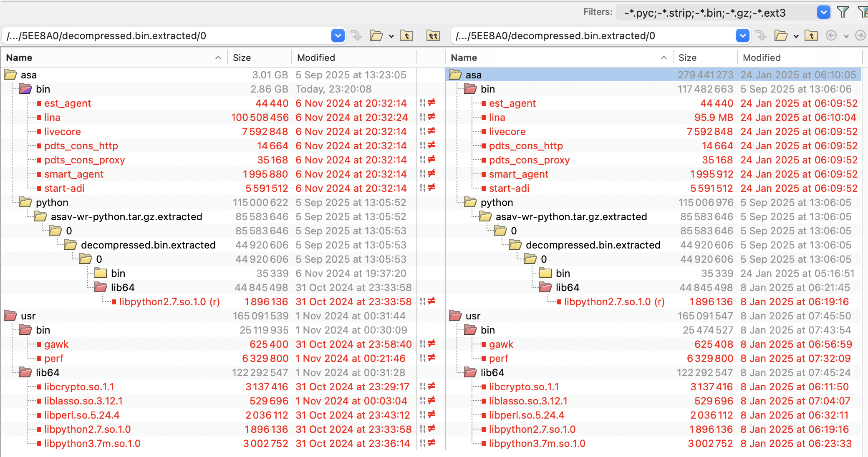This screenshot has height=457, width=868.
Task: Click left pane browse folder icon
Action: [376, 36]
